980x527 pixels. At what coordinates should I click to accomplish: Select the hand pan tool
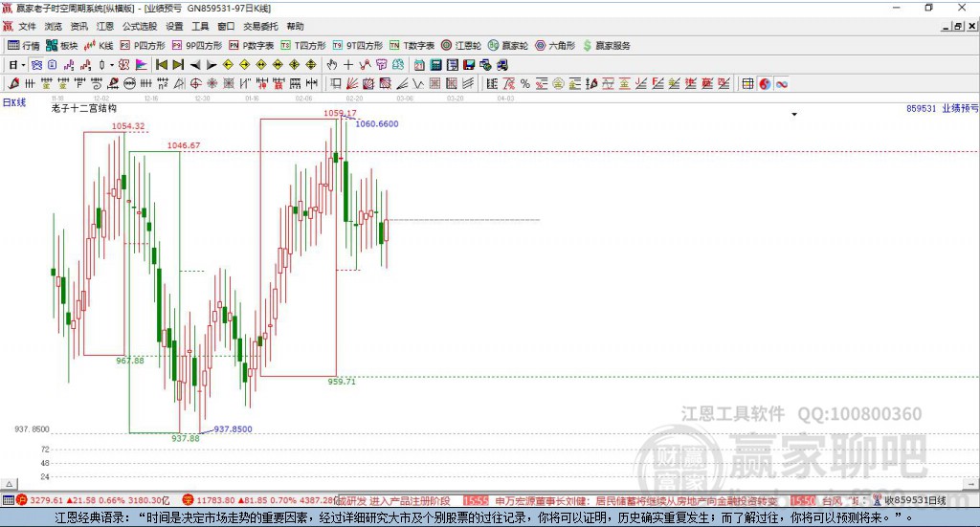pos(331,65)
